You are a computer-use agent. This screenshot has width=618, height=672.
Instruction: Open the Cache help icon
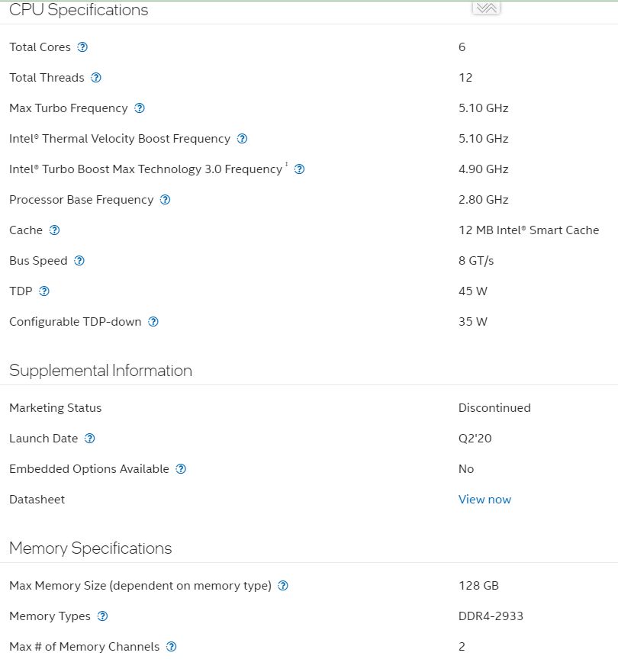point(54,230)
